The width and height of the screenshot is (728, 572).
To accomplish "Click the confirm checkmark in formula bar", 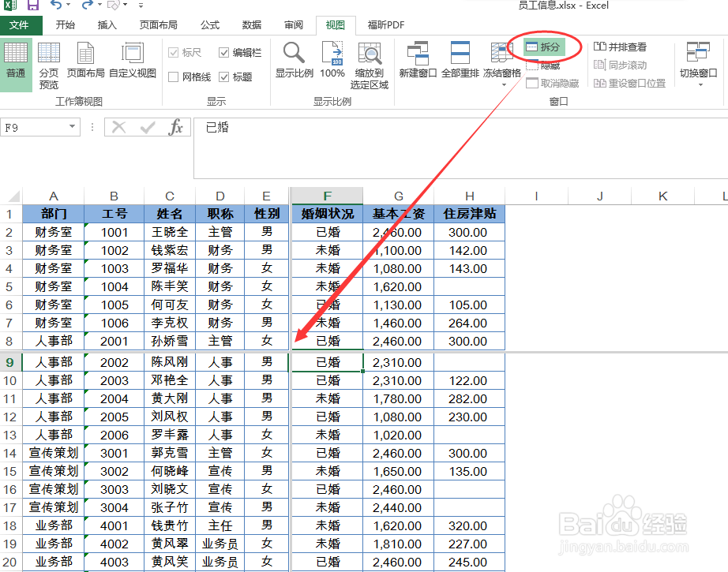I will pyautogui.click(x=148, y=127).
